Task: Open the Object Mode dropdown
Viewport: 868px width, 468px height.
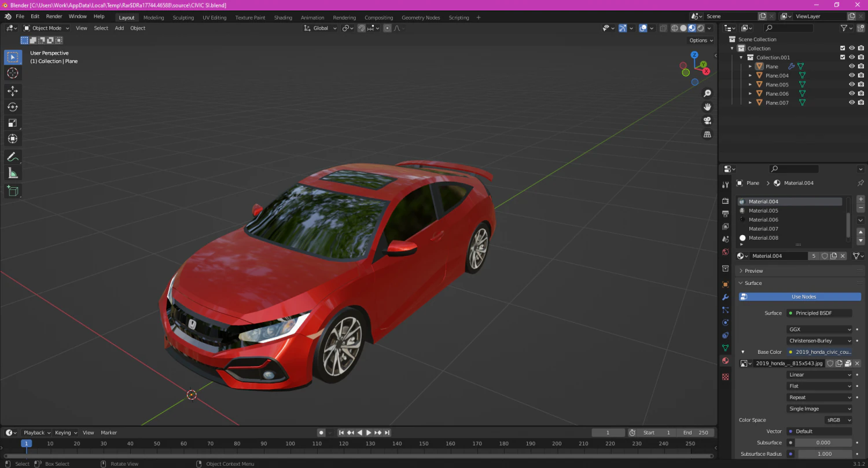Action: (x=46, y=28)
